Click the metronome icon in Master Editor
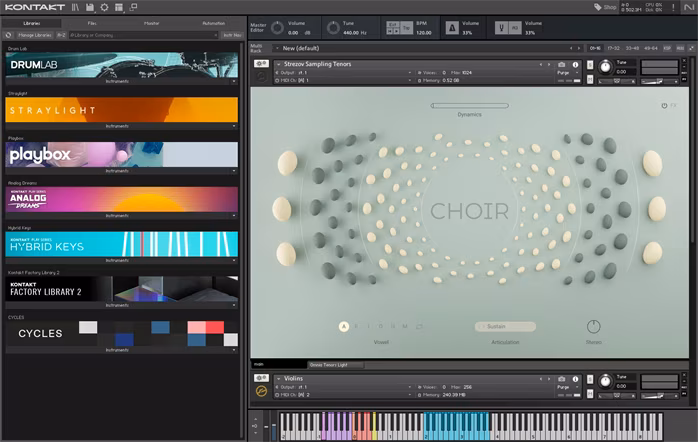 pyautogui.click(x=451, y=28)
